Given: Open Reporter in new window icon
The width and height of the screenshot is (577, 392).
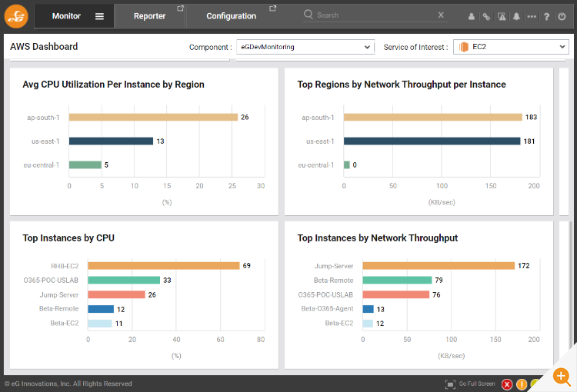Looking at the screenshot, I should pos(180,8).
